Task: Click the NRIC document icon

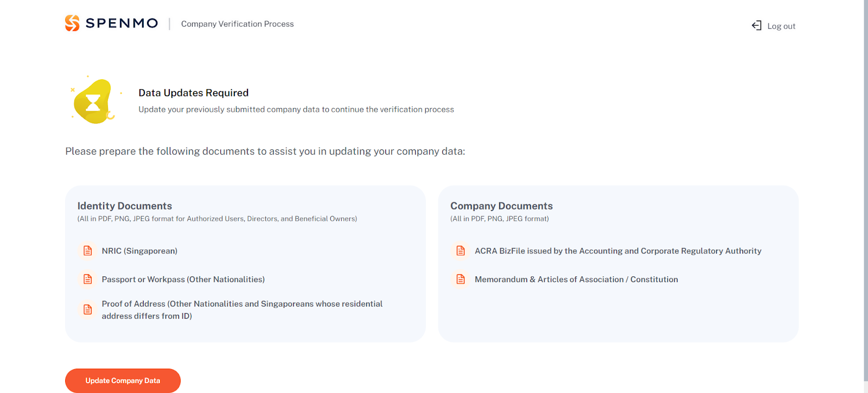Action: (88, 251)
